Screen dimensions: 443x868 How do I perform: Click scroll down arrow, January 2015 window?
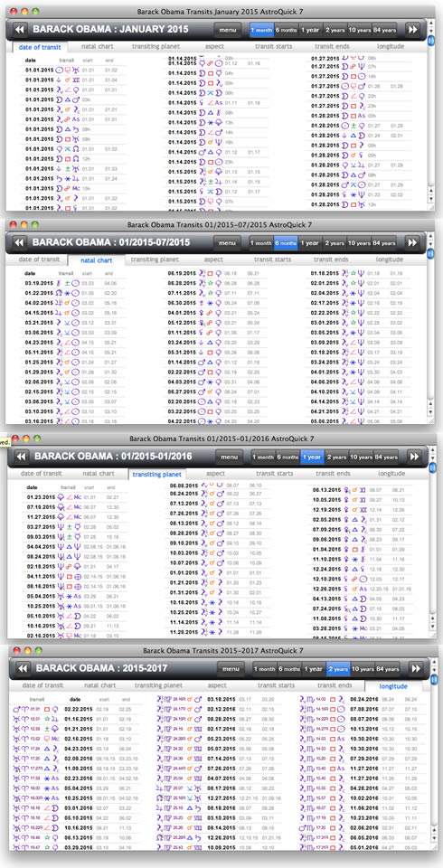[x=431, y=199]
